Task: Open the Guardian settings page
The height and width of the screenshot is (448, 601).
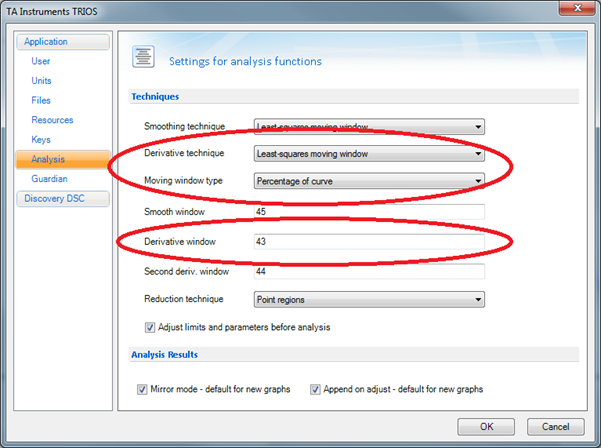Action: coord(49,179)
